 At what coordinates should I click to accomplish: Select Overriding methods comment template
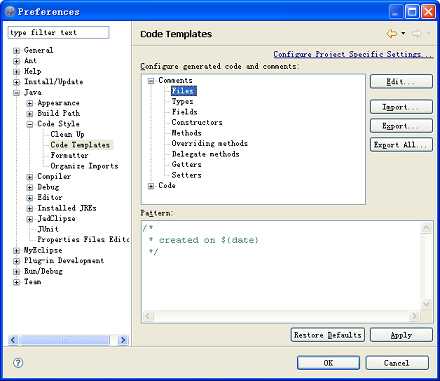point(209,143)
